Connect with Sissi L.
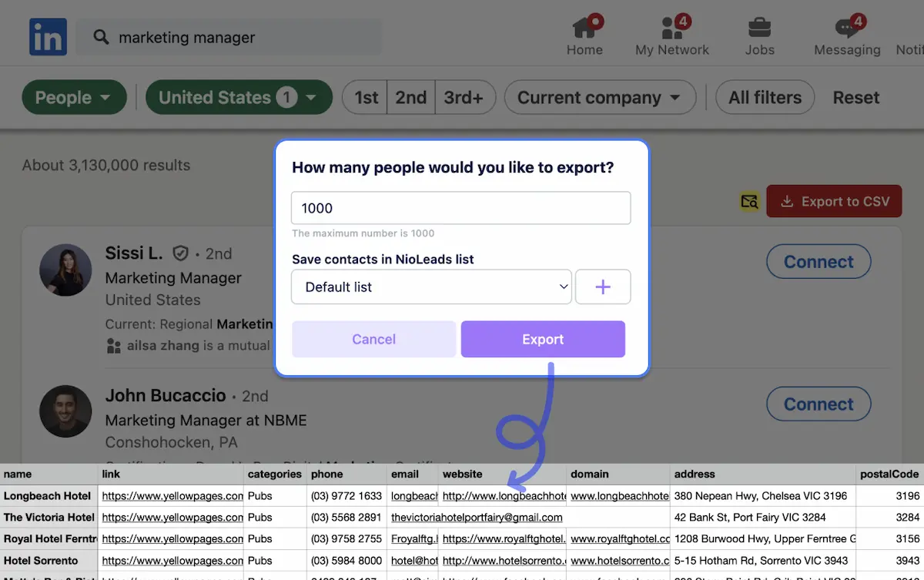Screen dimensions: 924x580 point(819,261)
